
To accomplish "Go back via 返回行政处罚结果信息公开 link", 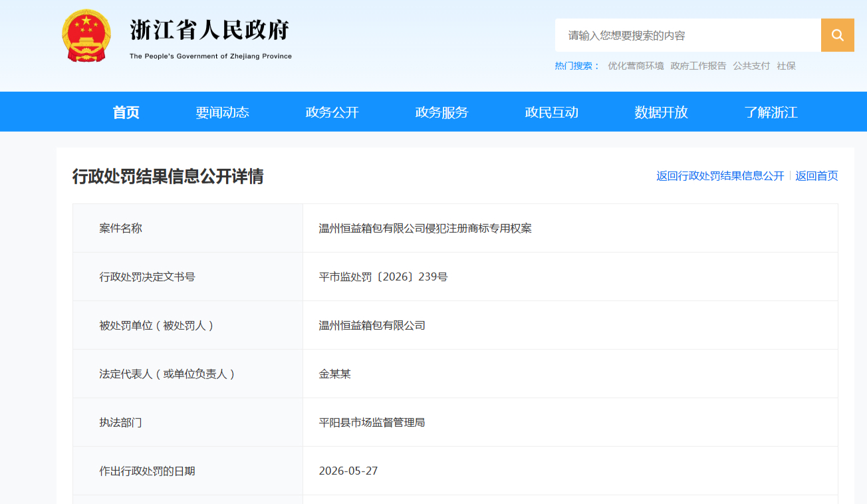I will (x=720, y=176).
